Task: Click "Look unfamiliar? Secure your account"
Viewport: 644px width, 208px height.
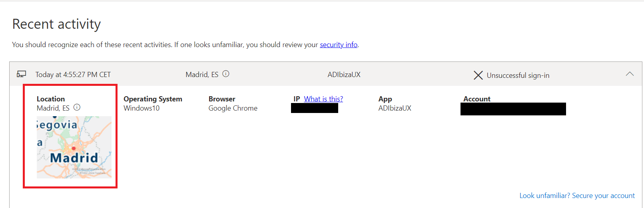Action: pos(577,196)
